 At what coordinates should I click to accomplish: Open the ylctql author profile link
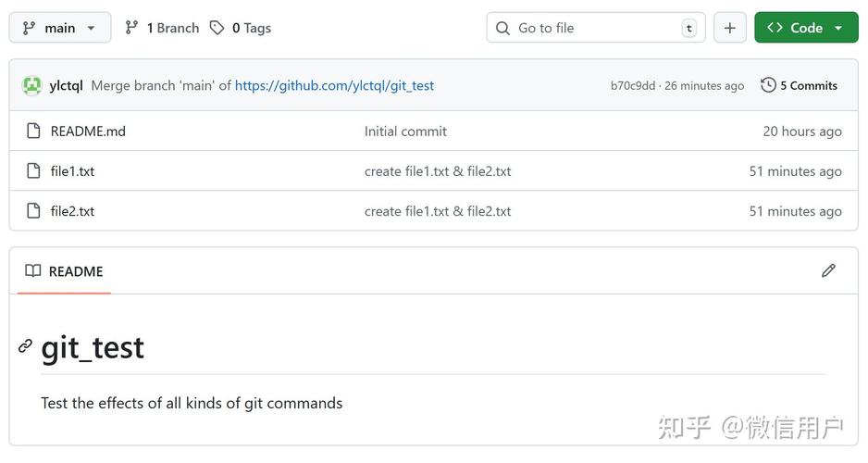point(66,85)
